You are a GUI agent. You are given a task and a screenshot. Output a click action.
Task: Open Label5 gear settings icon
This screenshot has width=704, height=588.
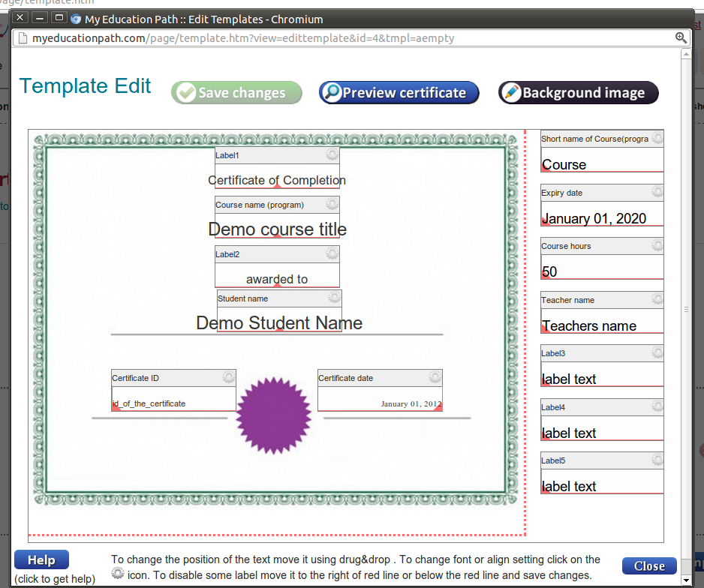pos(657,460)
